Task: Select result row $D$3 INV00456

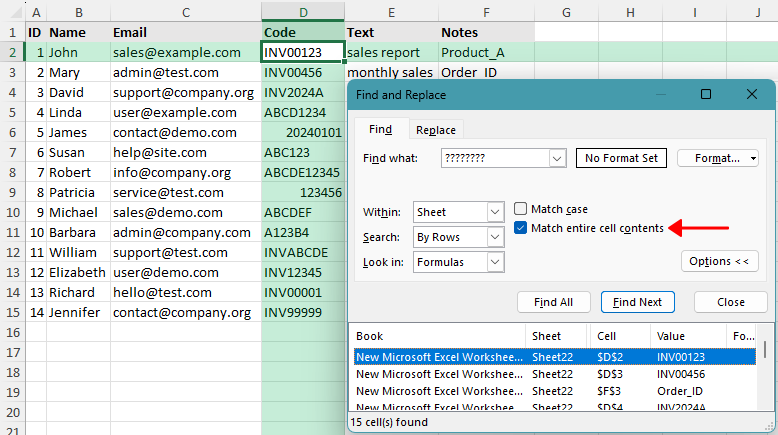Action: 555,374
